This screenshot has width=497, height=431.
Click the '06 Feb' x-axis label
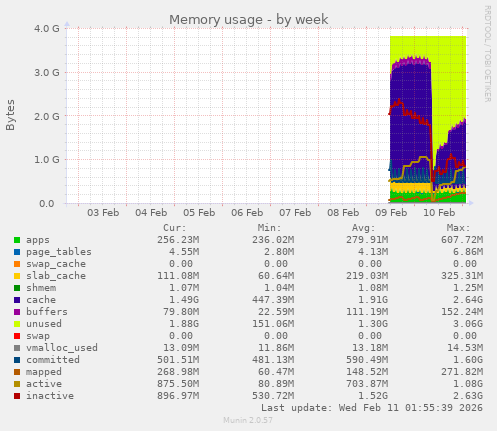247,213
